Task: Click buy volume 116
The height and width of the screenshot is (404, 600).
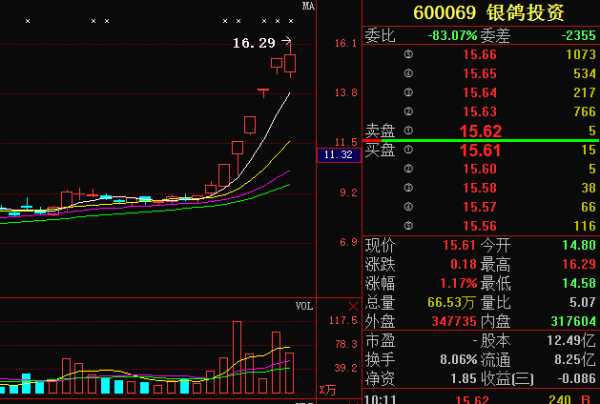Action: [x=585, y=226]
